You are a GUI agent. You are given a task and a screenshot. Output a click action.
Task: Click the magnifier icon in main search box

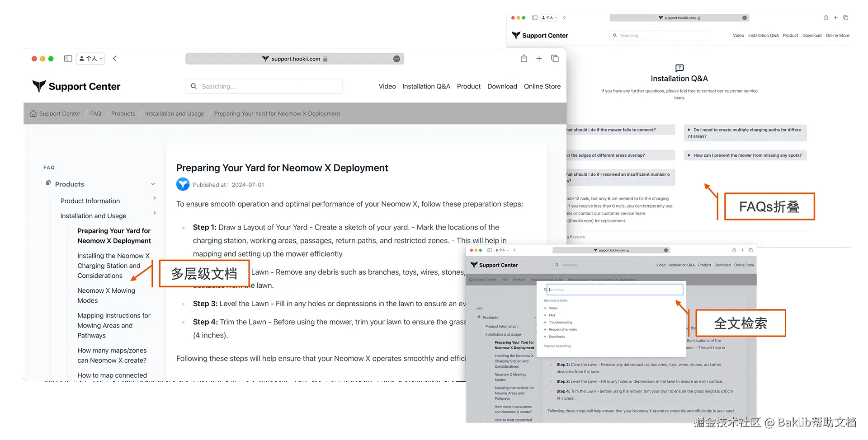(193, 86)
